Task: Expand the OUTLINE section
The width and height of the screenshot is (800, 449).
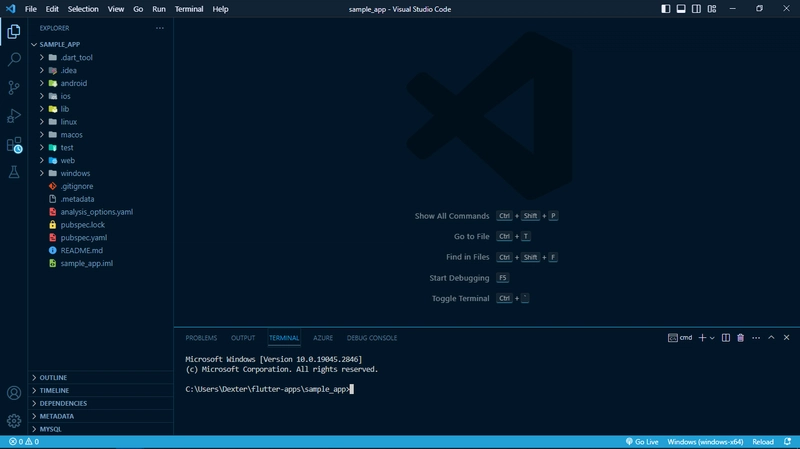Action: pos(53,377)
